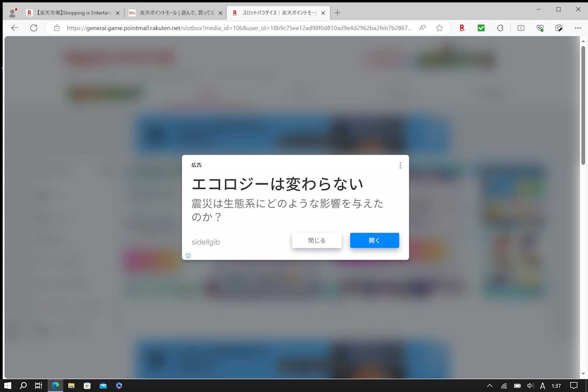Refresh the current page
Viewport: 588px width, 392px height.
(34, 28)
